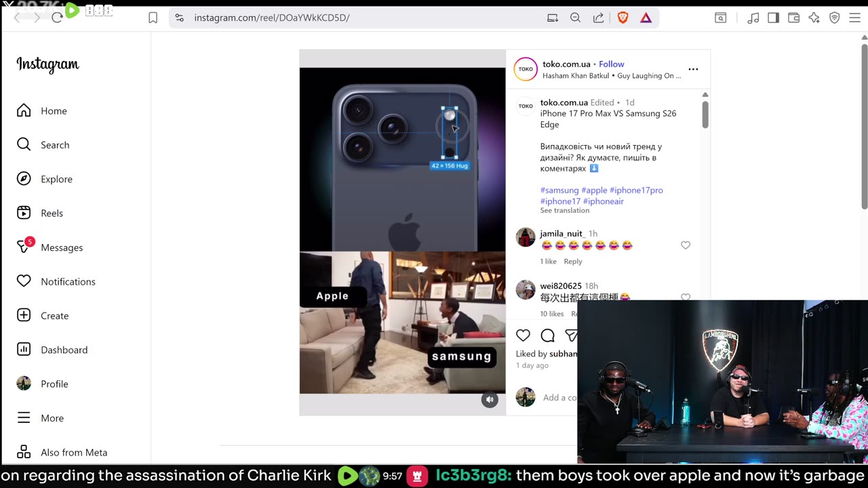
Task: Open More menu in sidebar
Action: [39, 418]
